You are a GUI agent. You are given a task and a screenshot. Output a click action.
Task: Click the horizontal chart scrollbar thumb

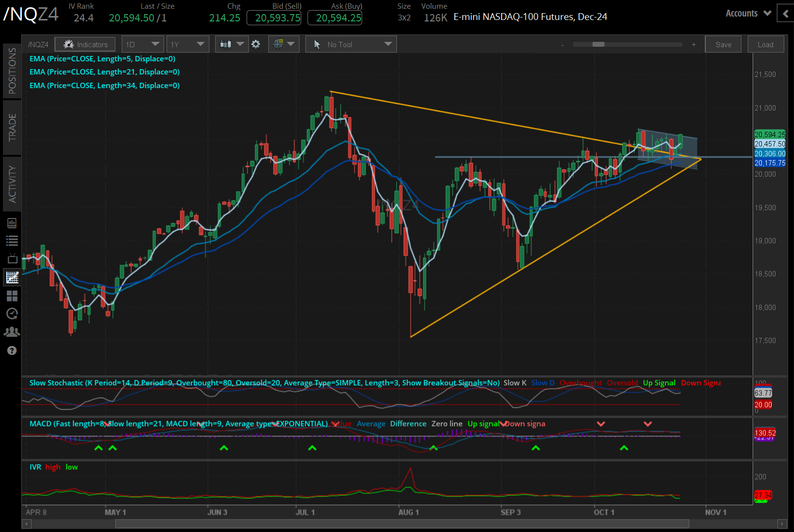[402, 524]
